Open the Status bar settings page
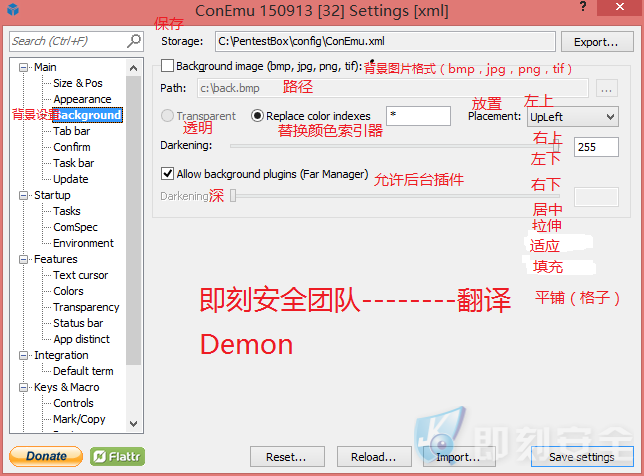 point(78,323)
